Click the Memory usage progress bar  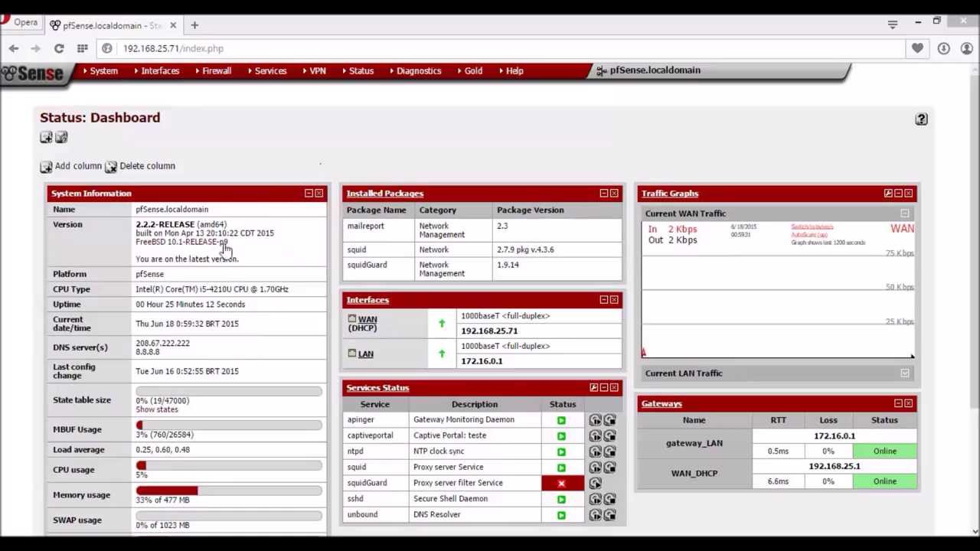pos(229,491)
